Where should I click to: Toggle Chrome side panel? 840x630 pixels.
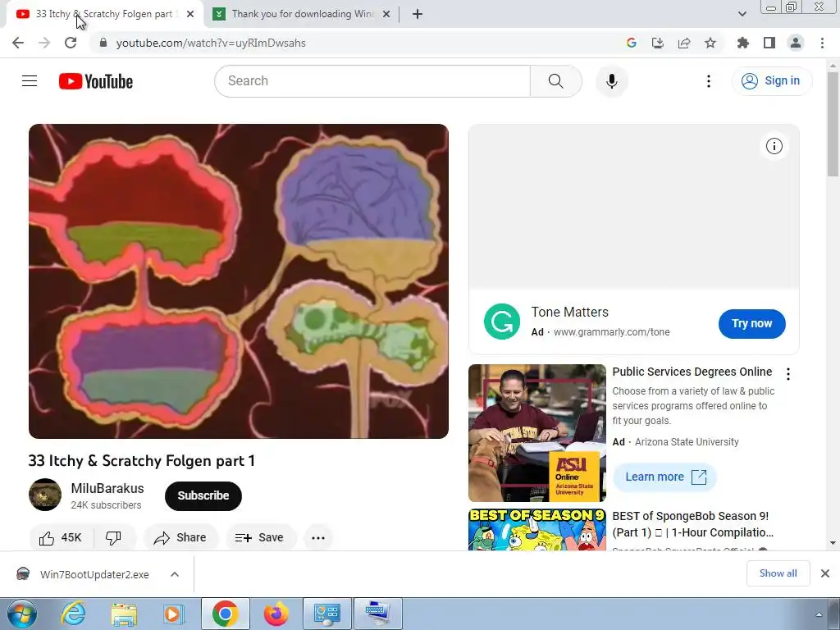tap(769, 43)
